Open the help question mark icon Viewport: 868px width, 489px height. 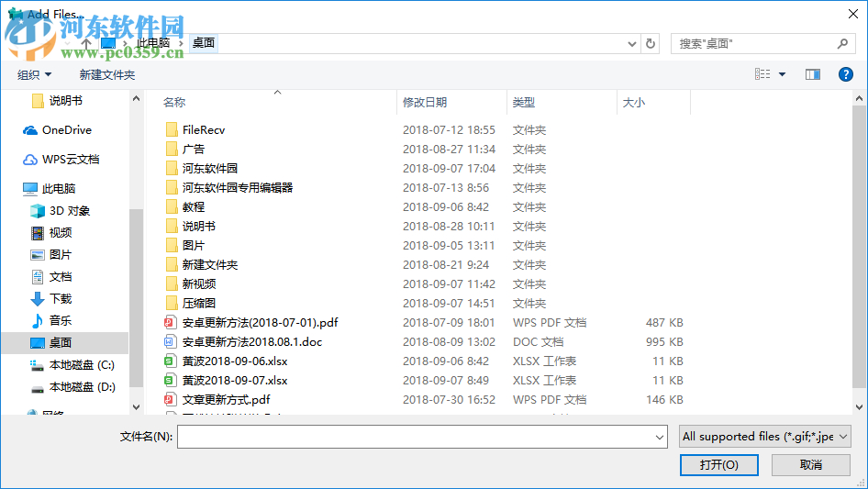[x=845, y=74]
